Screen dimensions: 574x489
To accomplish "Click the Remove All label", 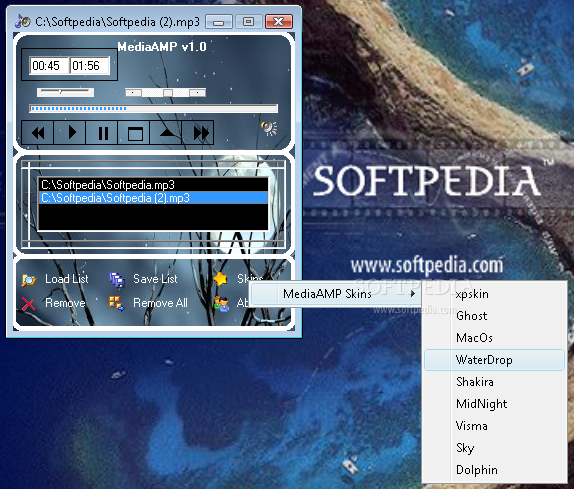I will tap(160, 303).
